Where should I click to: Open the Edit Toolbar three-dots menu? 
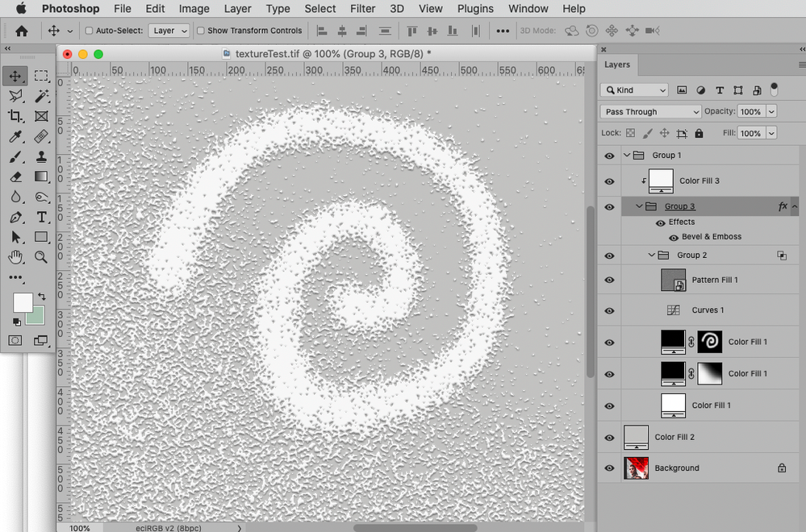15,277
